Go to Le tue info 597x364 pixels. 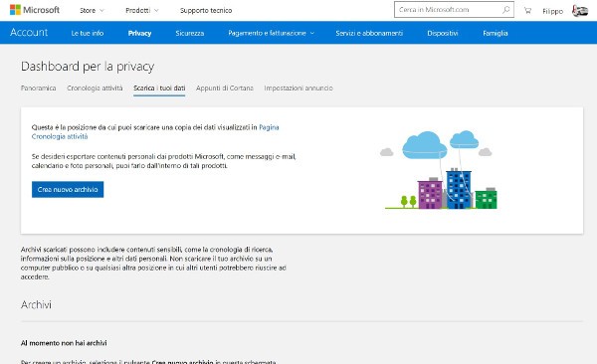tap(88, 33)
